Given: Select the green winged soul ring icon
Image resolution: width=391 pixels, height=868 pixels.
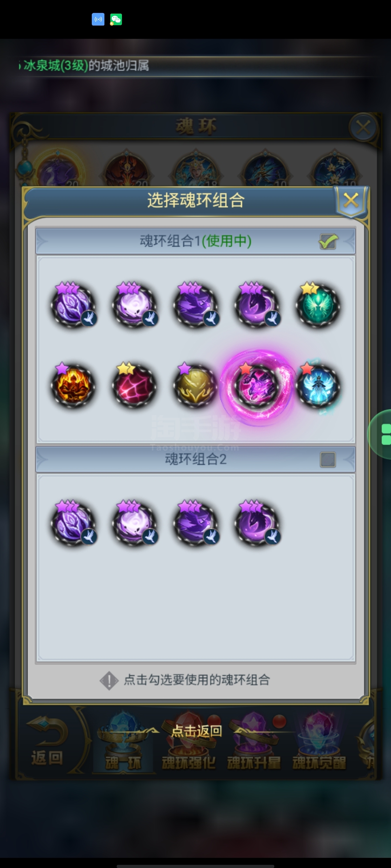Looking at the screenshot, I should click(x=318, y=306).
